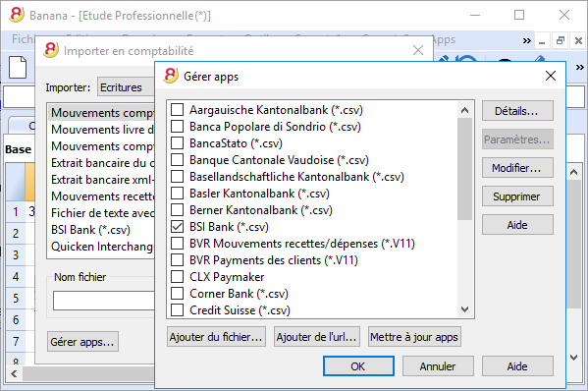Click the apps list scroll up arrow
588x391 pixels.
click(x=465, y=110)
